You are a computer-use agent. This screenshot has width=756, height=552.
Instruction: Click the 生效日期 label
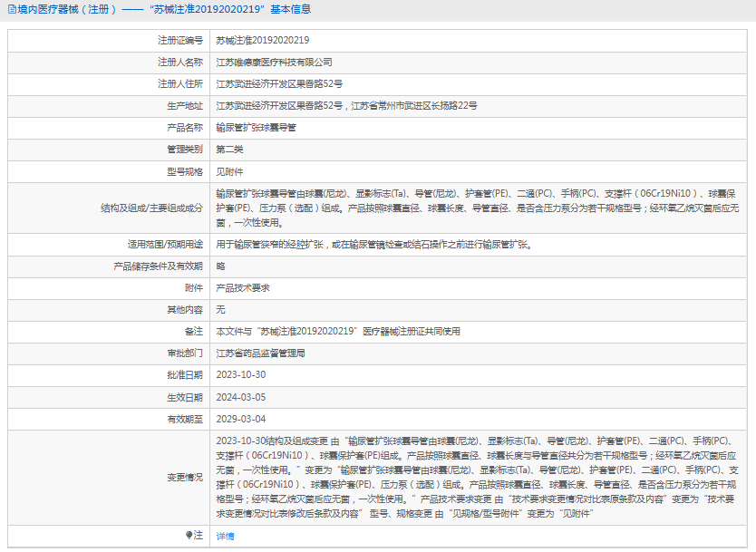coord(185,398)
